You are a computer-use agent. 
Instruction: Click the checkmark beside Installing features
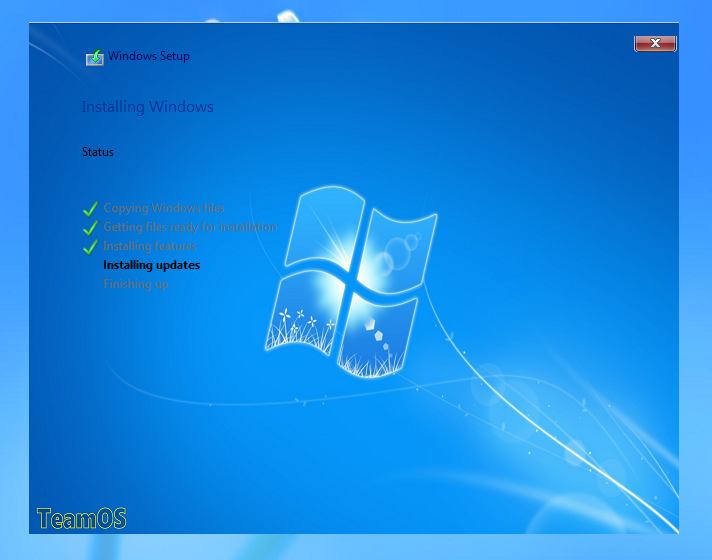[x=90, y=247]
